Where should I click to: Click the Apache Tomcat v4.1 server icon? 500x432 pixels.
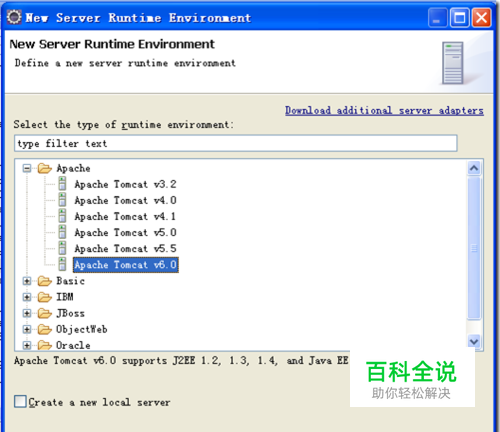62,216
